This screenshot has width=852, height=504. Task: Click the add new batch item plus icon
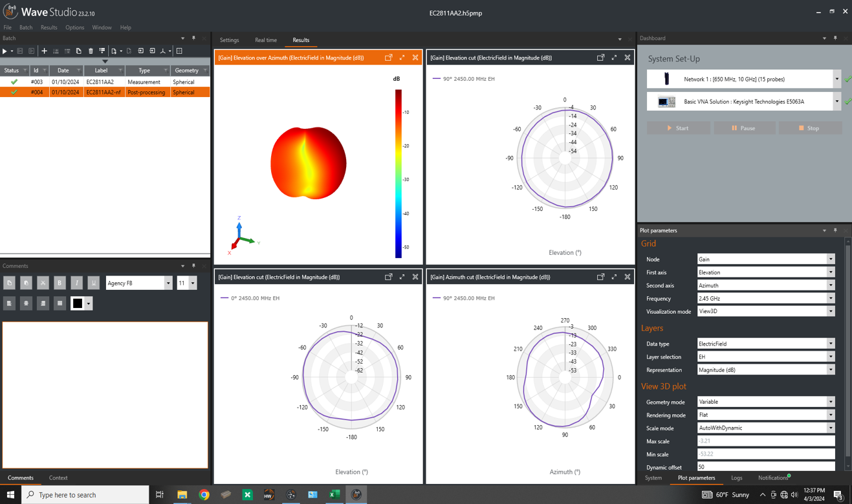point(44,51)
